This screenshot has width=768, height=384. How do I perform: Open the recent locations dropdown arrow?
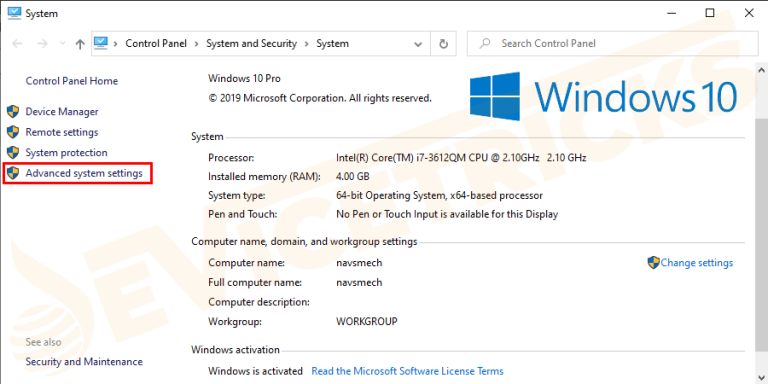(62, 44)
